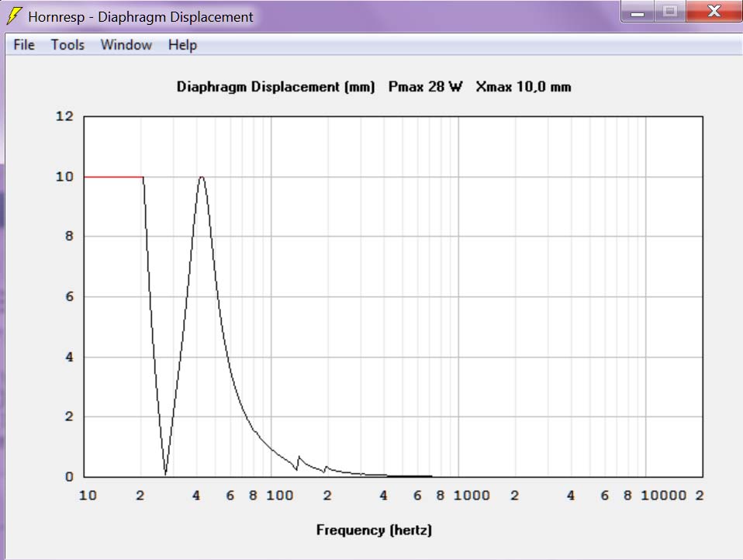743x560 pixels.
Task: Open the Help menu
Action: (182, 45)
